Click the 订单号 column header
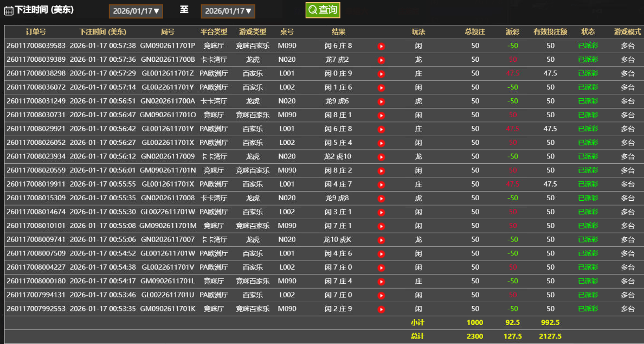This screenshot has width=644, height=344. coord(36,32)
